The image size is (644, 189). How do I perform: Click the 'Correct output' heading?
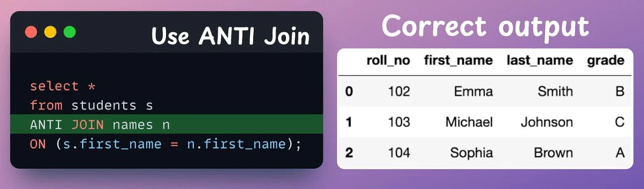pos(485,26)
